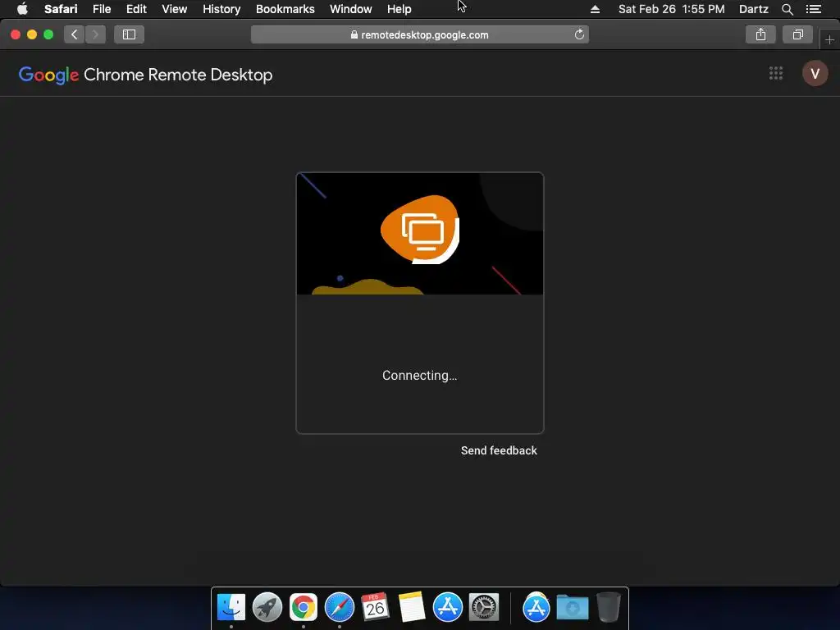Open System Preferences gear in Dock
Image resolution: width=840 pixels, height=630 pixels.
pos(484,607)
